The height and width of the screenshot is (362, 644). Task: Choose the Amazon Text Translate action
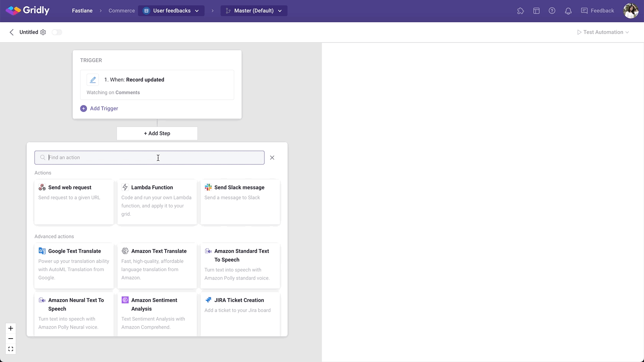(x=157, y=265)
